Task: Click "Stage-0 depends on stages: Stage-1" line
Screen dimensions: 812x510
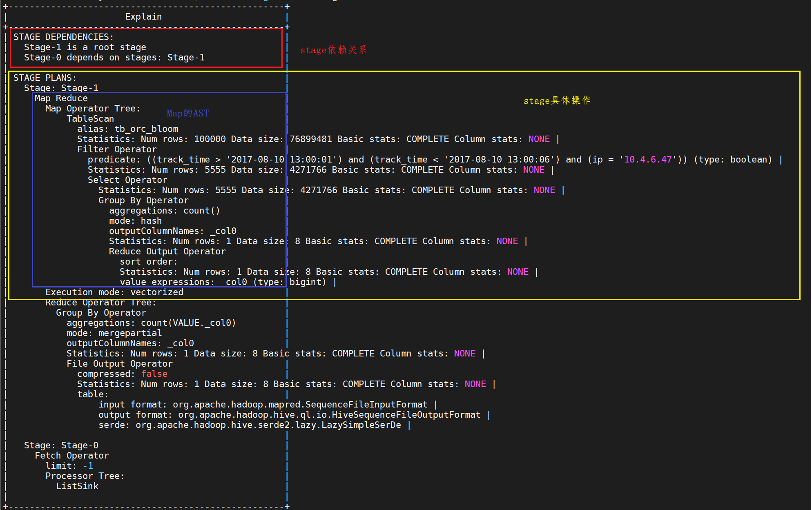Action: [x=114, y=58]
